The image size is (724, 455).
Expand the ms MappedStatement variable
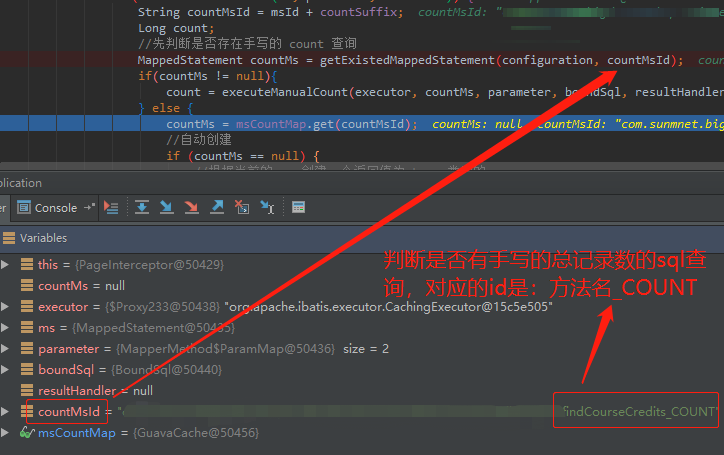click(x=5, y=328)
